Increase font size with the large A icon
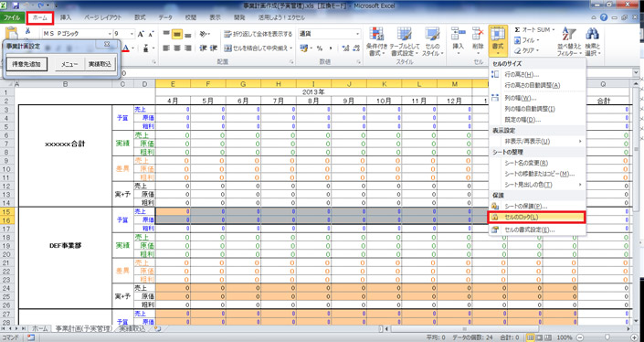 click(141, 34)
